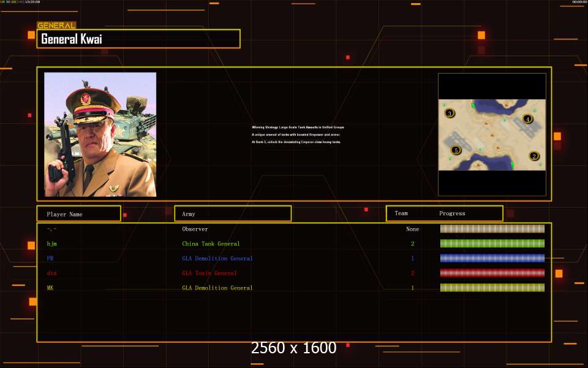Click start position 5 on the minimap
This screenshot has width=588, height=368.
point(455,150)
